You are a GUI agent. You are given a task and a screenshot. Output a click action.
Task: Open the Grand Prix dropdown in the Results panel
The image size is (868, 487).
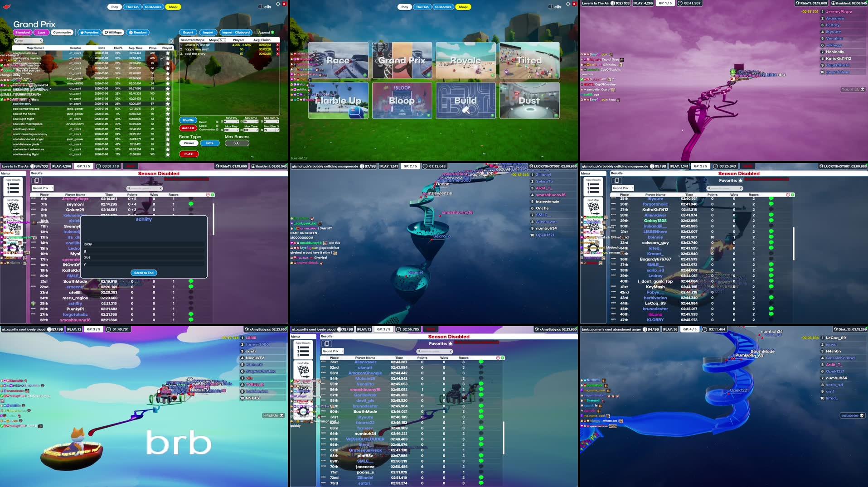click(x=43, y=188)
